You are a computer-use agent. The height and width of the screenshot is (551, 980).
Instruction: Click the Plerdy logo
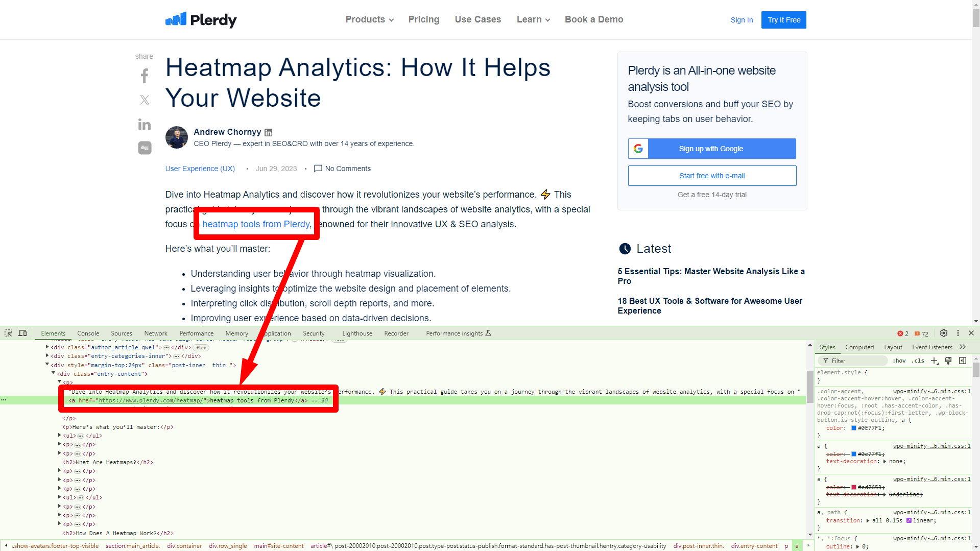(201, 19)
